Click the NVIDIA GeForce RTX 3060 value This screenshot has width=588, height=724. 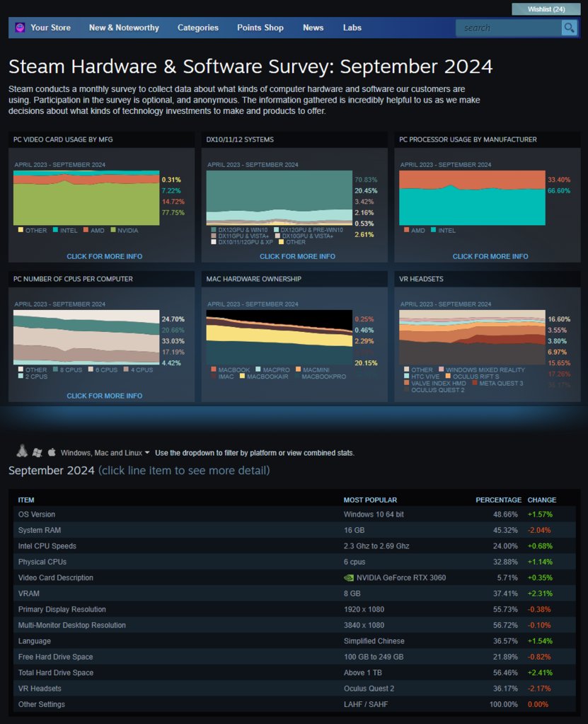(401, 578)
